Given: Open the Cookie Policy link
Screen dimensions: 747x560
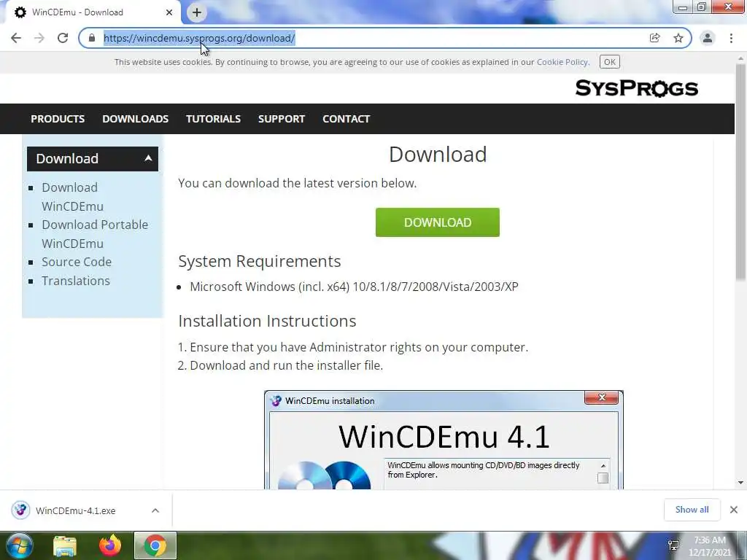Looking at the screenshot, I should pos(562,62).
